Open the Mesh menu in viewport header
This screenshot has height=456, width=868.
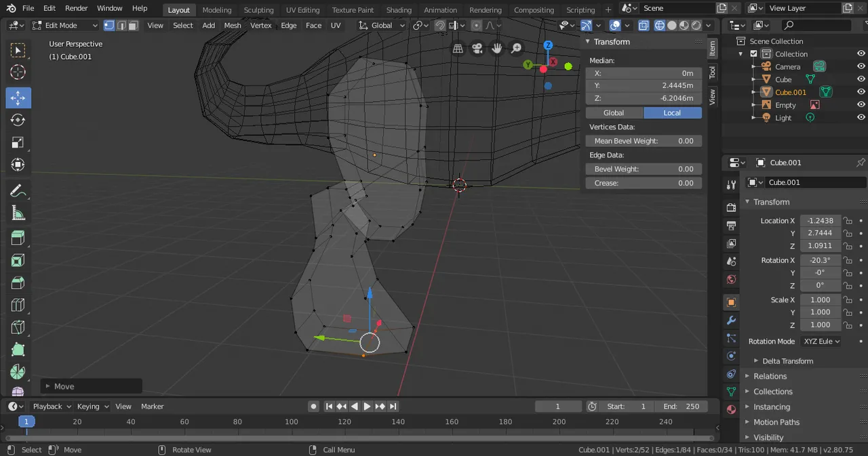(x=233, y=25)
